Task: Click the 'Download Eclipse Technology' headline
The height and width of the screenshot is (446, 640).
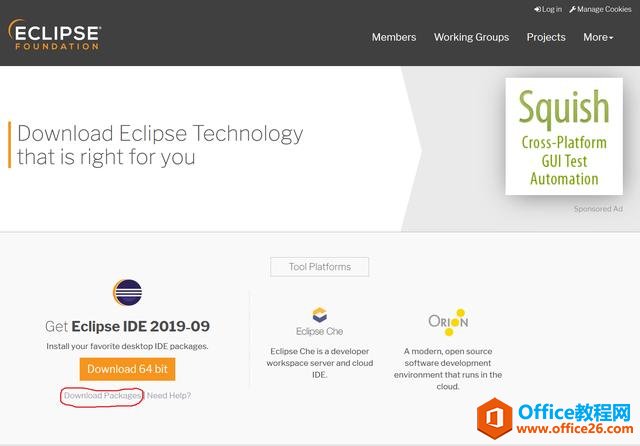Action: (160, 145)
